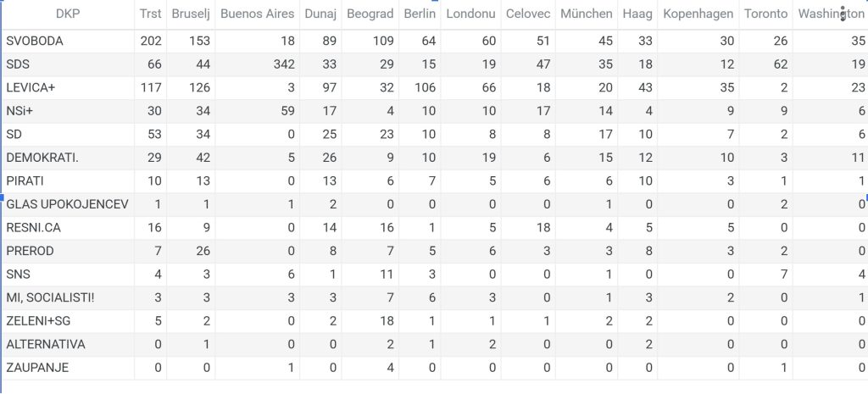Viewport: 868px width, 394px height.
Task: Click the Berlin column header
Action: click(420, 14)
